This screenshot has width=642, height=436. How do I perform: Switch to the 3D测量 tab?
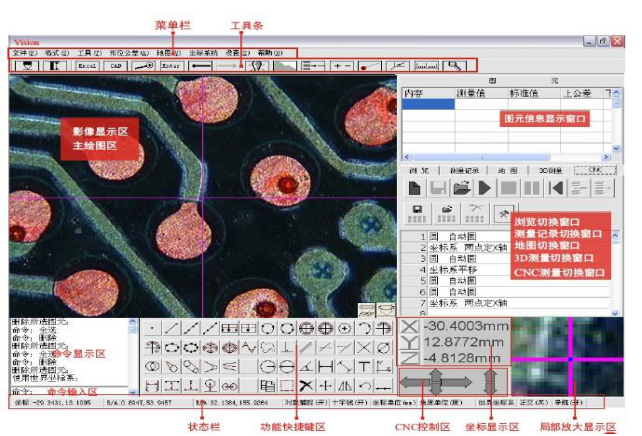(550, 170)
